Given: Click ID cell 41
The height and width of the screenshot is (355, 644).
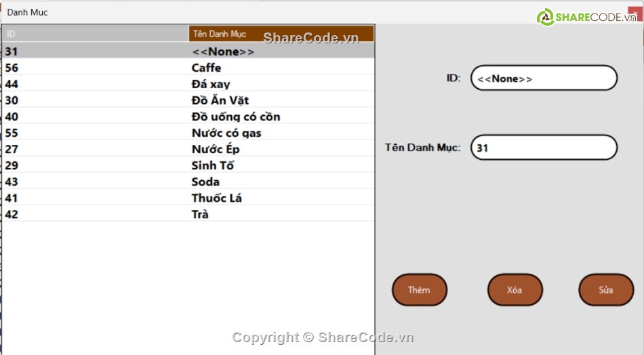Looking at the screenshot, I should (x=95, y=199).
